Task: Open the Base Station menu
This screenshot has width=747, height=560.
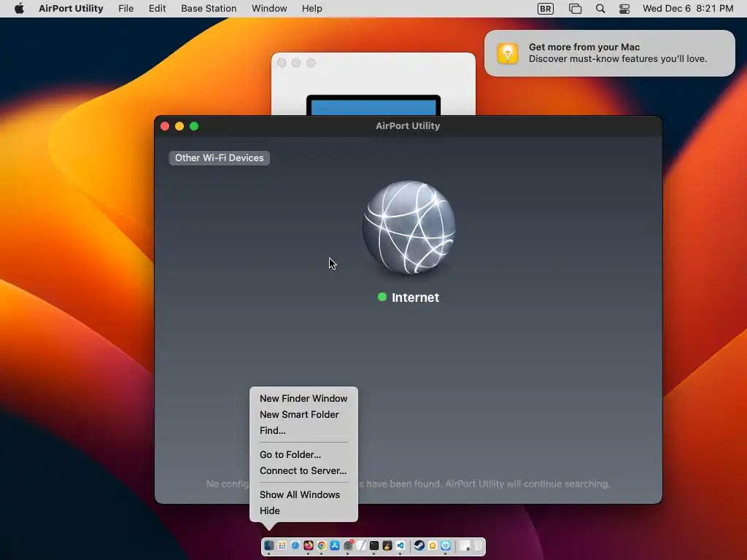Action: pos(209,9)
